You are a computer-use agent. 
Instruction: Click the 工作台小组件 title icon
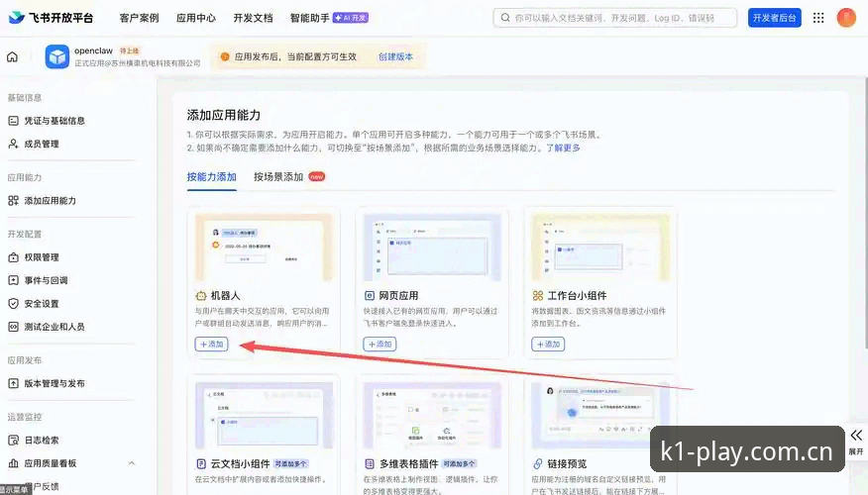537,296
